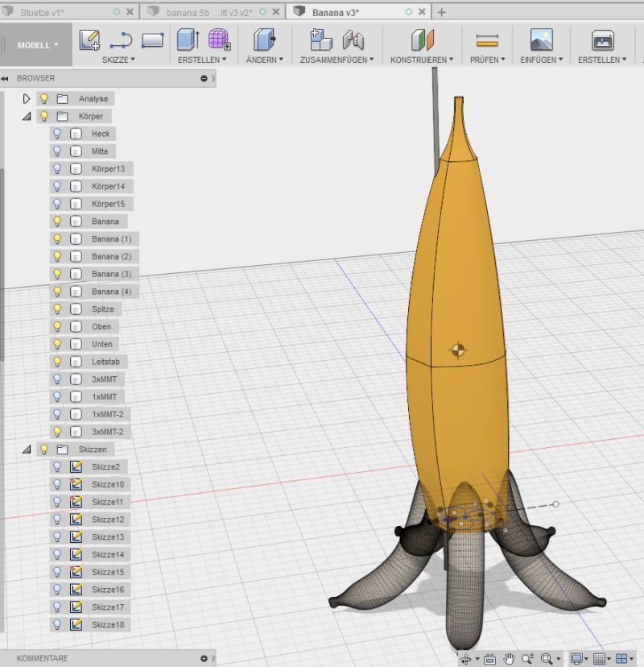Show Skizze2 via its lightbulb
Image resolution: width=644 pixels, height=667 pixels.
(x=57, y=466)
